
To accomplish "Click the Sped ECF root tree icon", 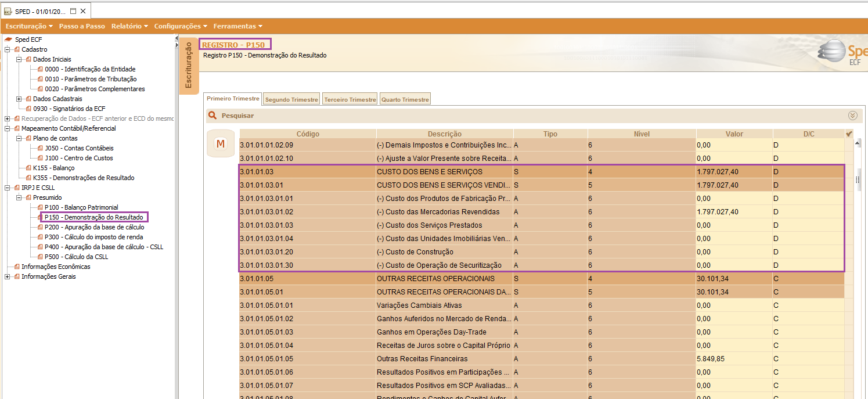I will (9, 39).
